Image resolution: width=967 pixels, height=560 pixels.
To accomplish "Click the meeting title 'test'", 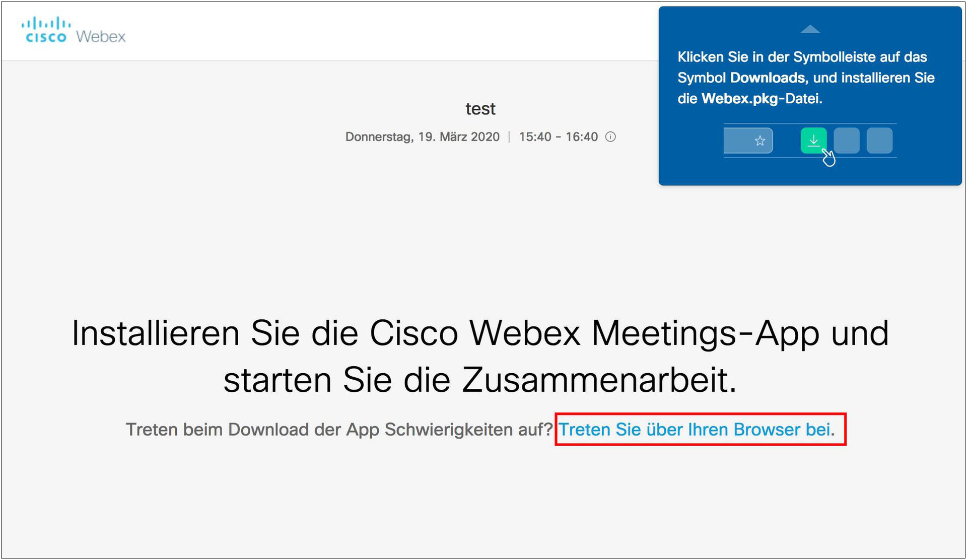I will pos(480,109).
